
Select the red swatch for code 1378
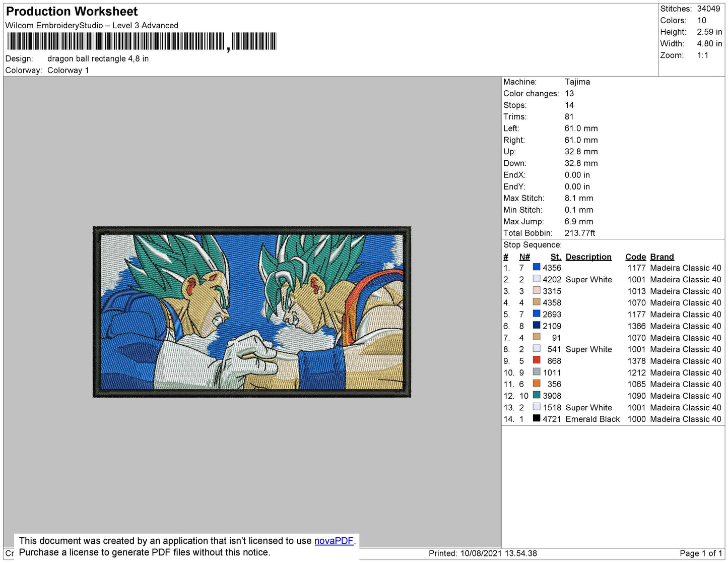click(537, 360)
